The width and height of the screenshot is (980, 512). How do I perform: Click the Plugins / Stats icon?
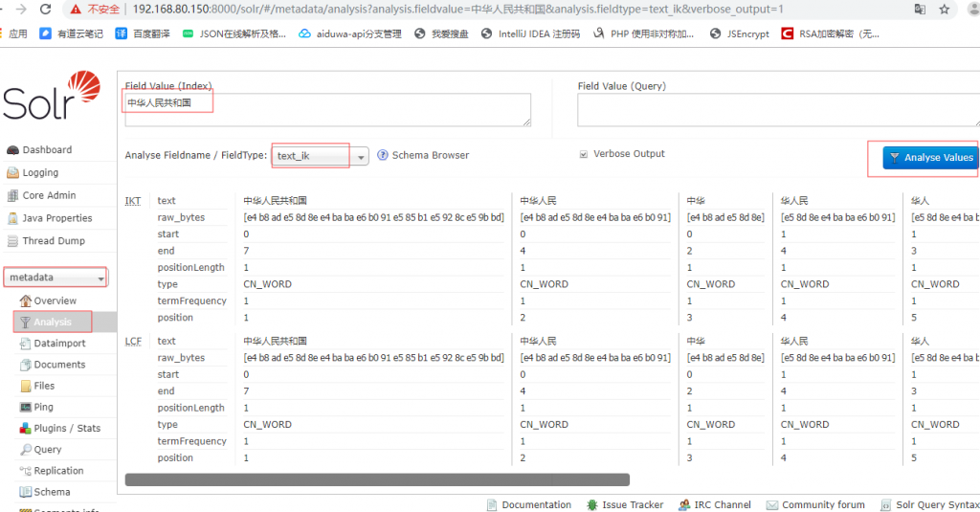pyautogui.click(x=25, y=429)
